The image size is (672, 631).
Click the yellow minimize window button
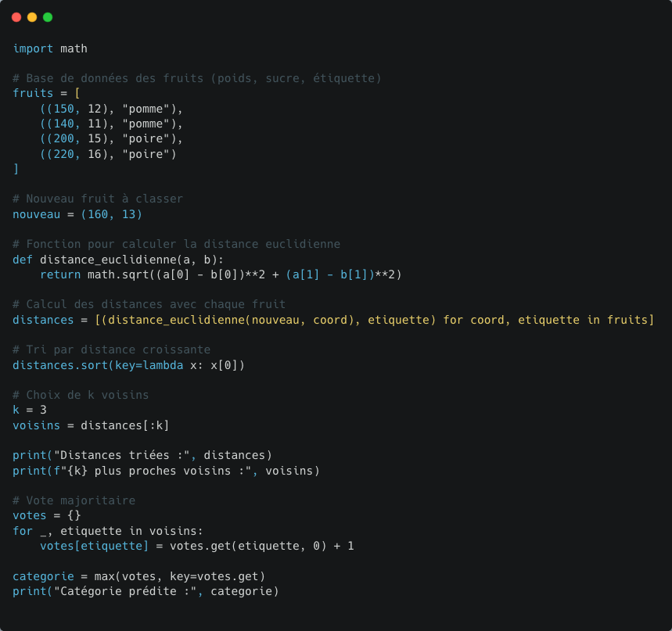32,17
